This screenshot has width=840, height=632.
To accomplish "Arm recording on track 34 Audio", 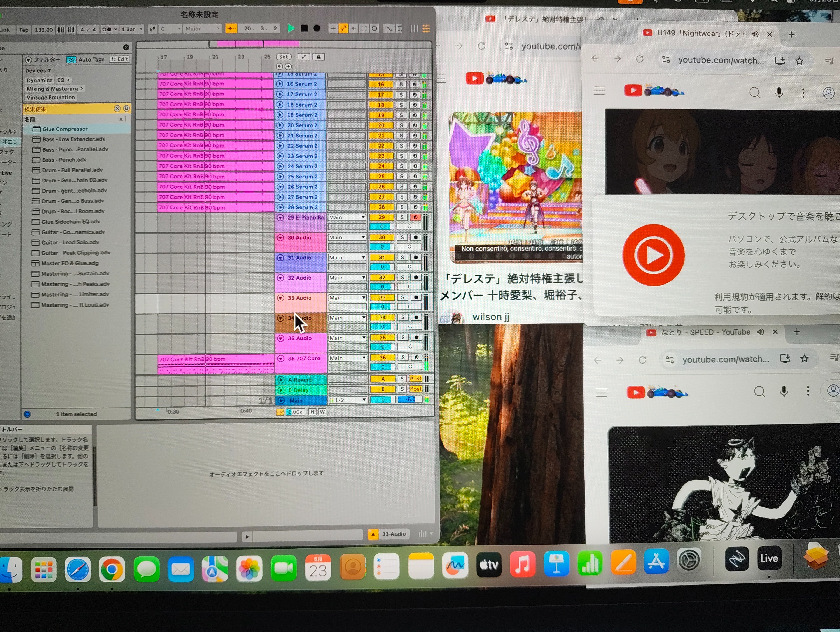I will [416, 317].
